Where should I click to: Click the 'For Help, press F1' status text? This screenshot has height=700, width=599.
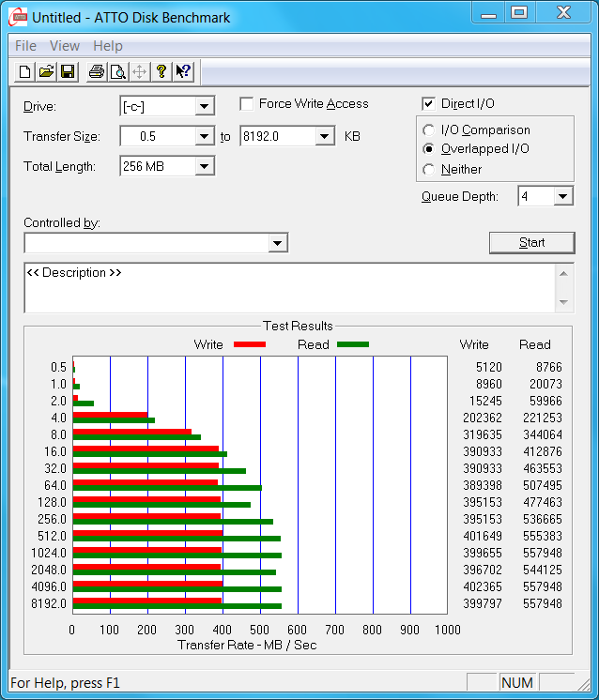coord(65,683)
